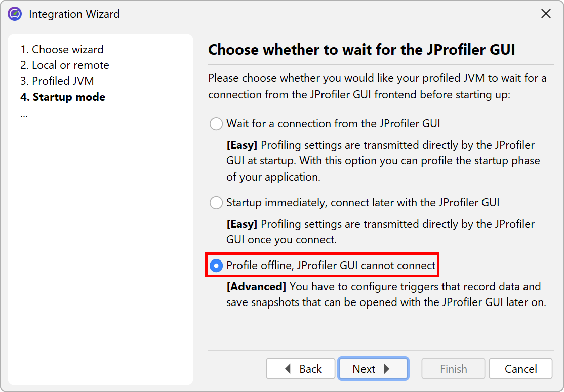Image resolution: width=564 pixels, height=392 pixels.
Task: Jump to step 2 Local or remote
Action: point(65,65)
